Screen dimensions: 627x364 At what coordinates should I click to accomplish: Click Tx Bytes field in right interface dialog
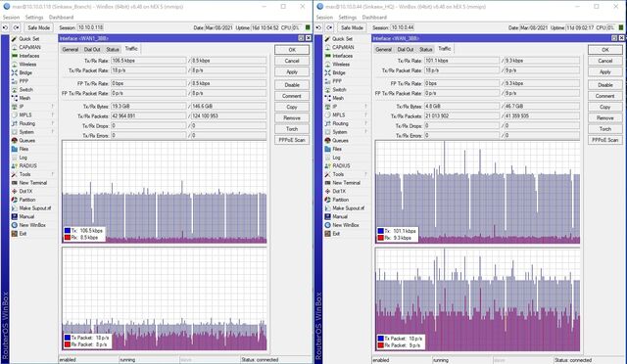(x=461, y=107)
